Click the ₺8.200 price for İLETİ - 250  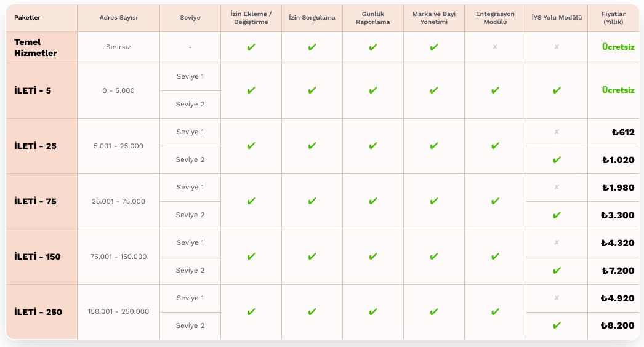click(618, 326)
